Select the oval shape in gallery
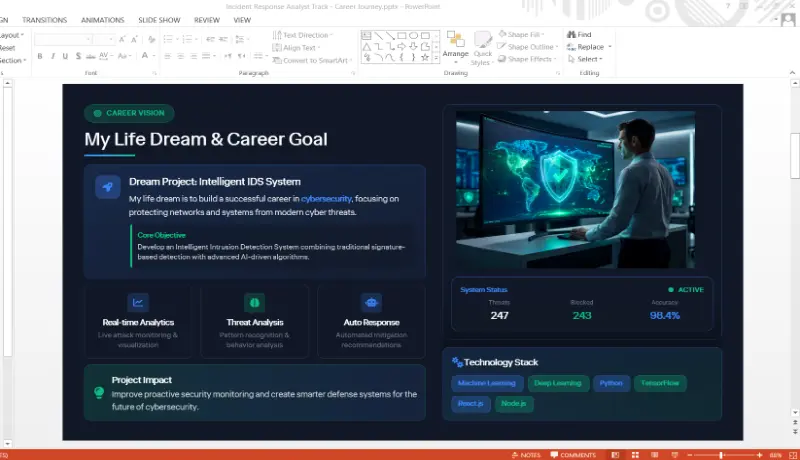This screenshot has height=460, width=800. 413,36
